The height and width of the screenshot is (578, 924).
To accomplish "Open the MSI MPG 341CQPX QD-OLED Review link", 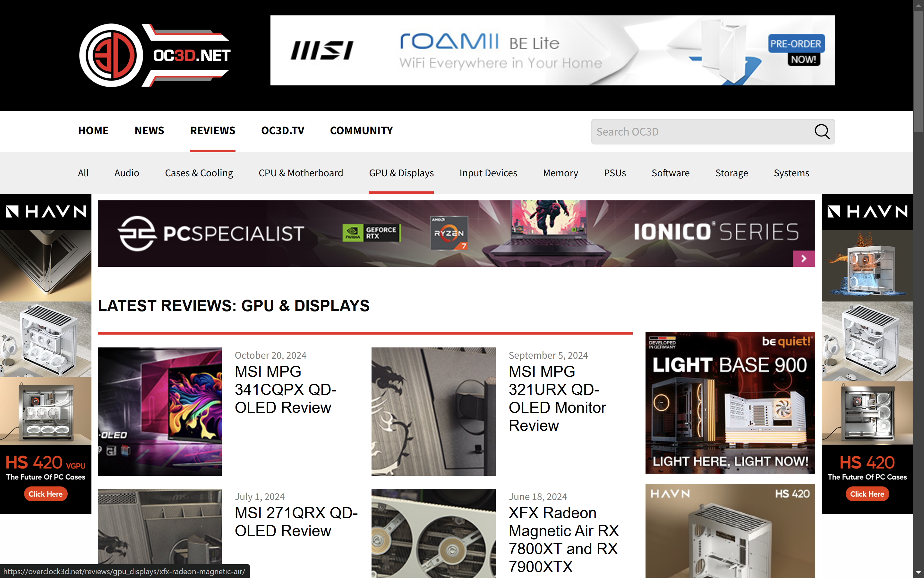I will tap(285, 390).
